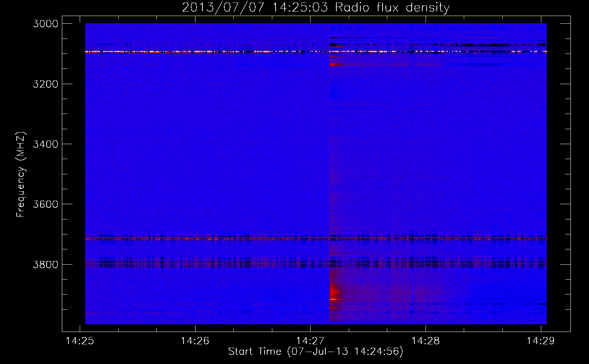Viewport: 589px width, 364px height.
Task: Click the "Frequency (MHZ)" vertical axis title
Action: point(21,174)
